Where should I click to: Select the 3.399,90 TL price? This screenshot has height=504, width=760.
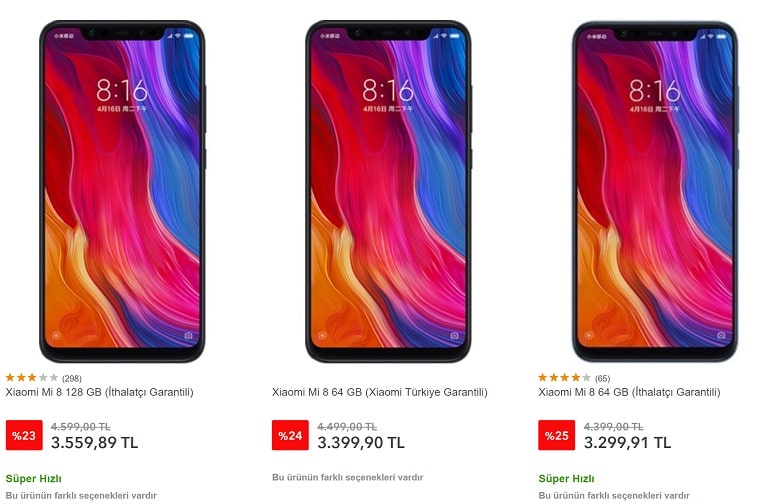pyautogui.click(x=361, y=443)
